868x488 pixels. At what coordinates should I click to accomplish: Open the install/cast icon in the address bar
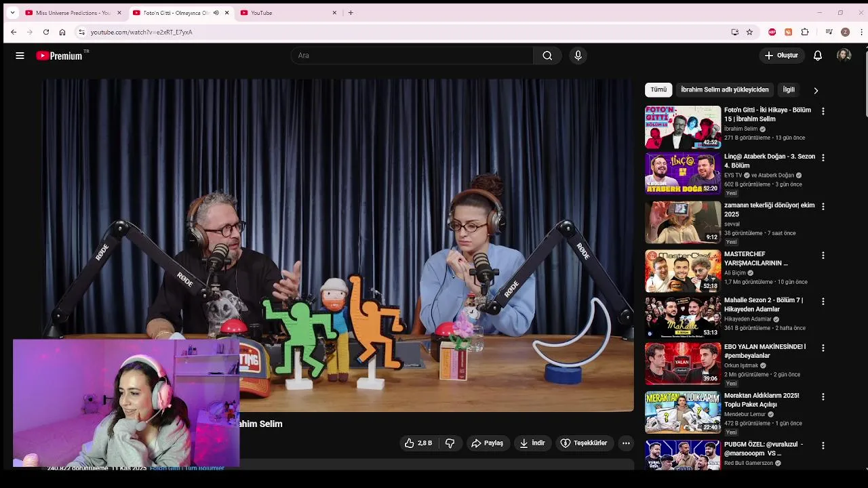(734, 32)
